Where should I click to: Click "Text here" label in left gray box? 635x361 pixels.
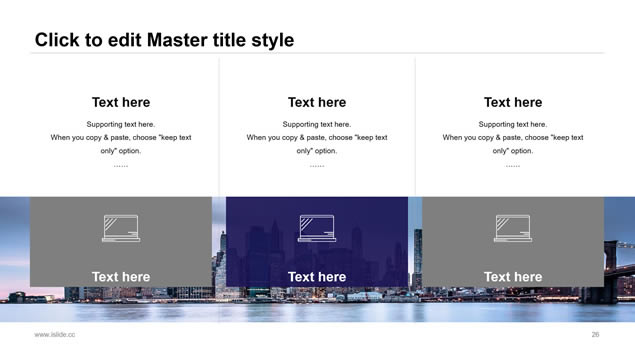coord(121,277)
